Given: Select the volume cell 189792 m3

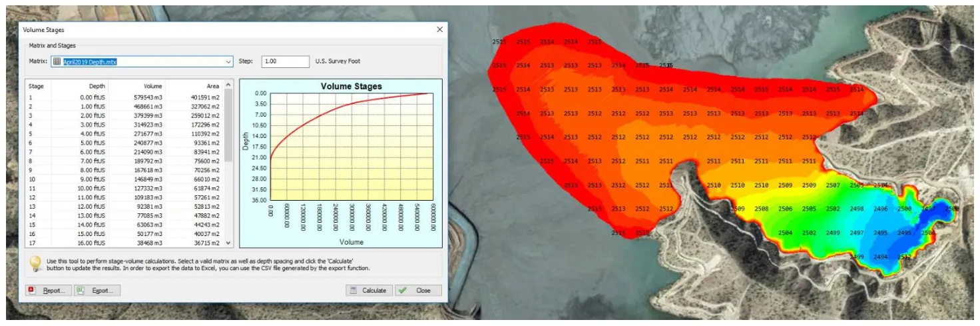Looking at the screenshot, I should [148, 161].
